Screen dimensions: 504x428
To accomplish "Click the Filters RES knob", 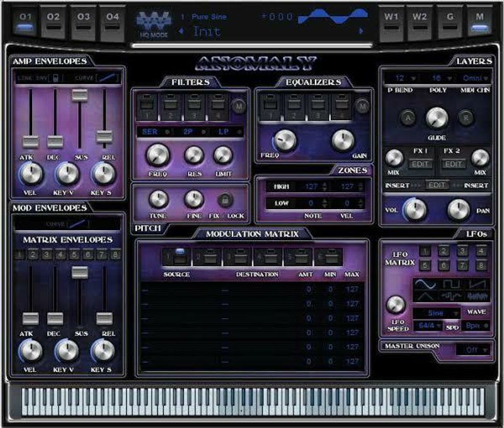I will pos(194,155).
